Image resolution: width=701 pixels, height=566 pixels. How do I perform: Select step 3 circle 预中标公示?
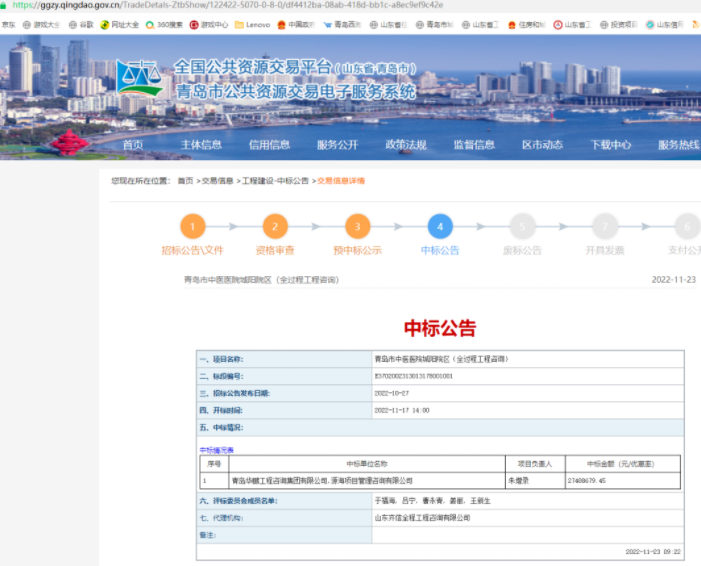(x=357, y=227)
